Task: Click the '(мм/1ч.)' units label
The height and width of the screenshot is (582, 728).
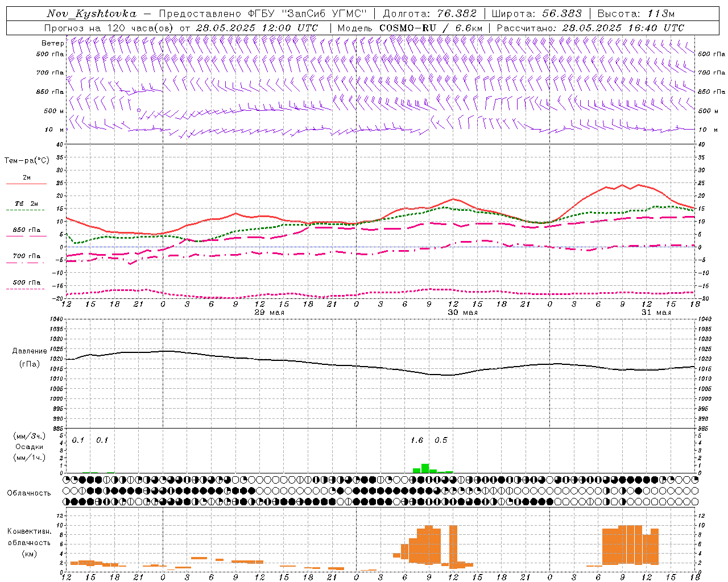Action: pos(29,458)
